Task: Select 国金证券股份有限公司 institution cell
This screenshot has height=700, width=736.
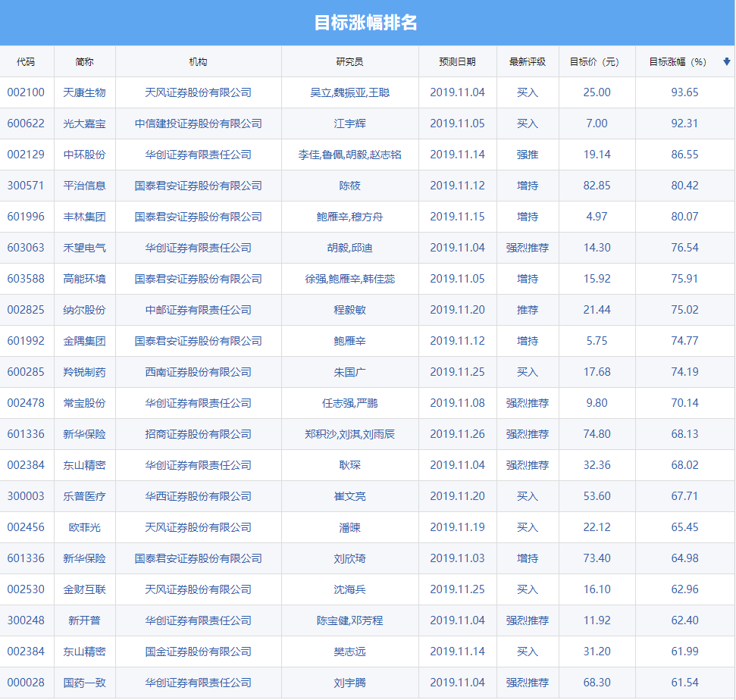Action: (x=198, y=652)
